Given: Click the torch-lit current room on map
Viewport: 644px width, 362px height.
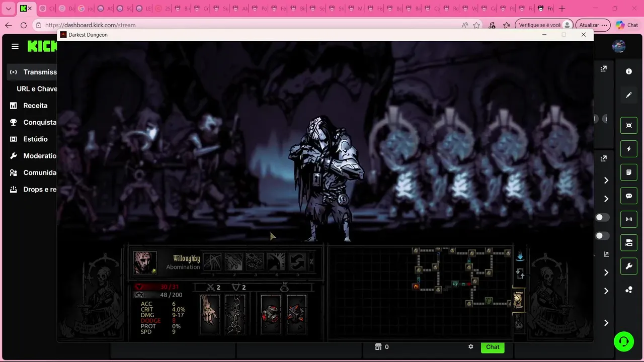Looking at the screenshot, I should coord(416,287).
